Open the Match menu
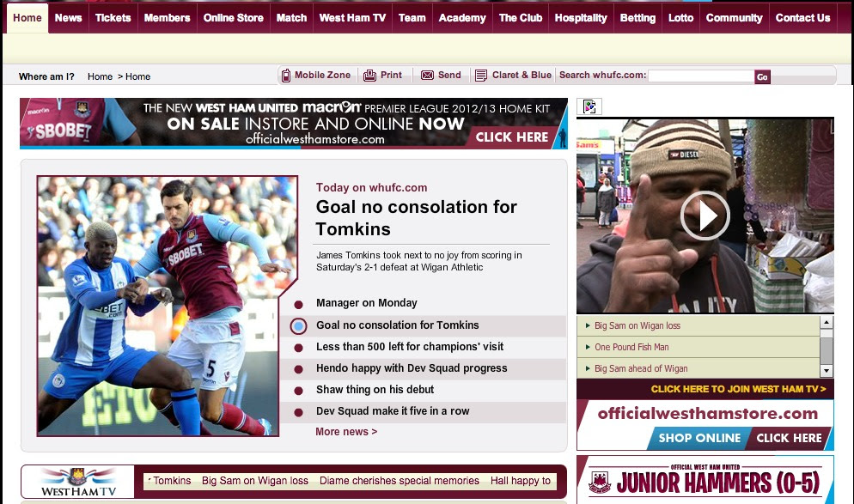The width and height of the screenshot is (854, 504). pos(291,18)
